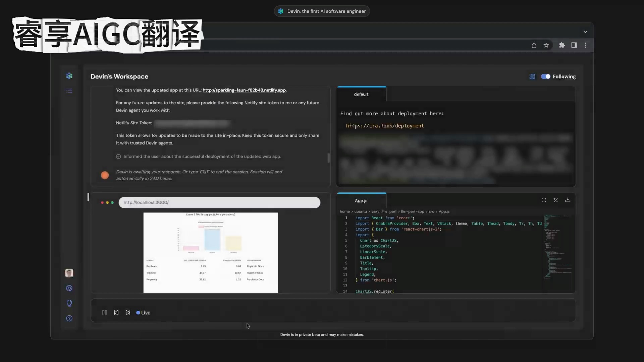Skip to next step in playback bar
Screen dimensions: 644x362
pos(128,313)
